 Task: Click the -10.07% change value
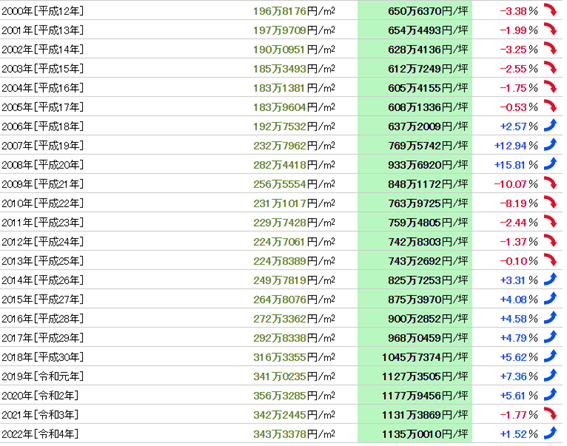516,184
